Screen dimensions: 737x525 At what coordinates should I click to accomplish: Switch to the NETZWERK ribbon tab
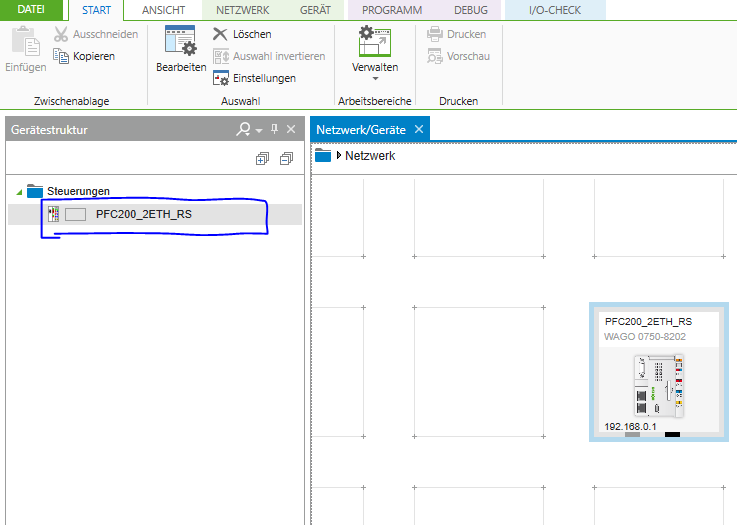pyautogui.click(x=242, y=10)
